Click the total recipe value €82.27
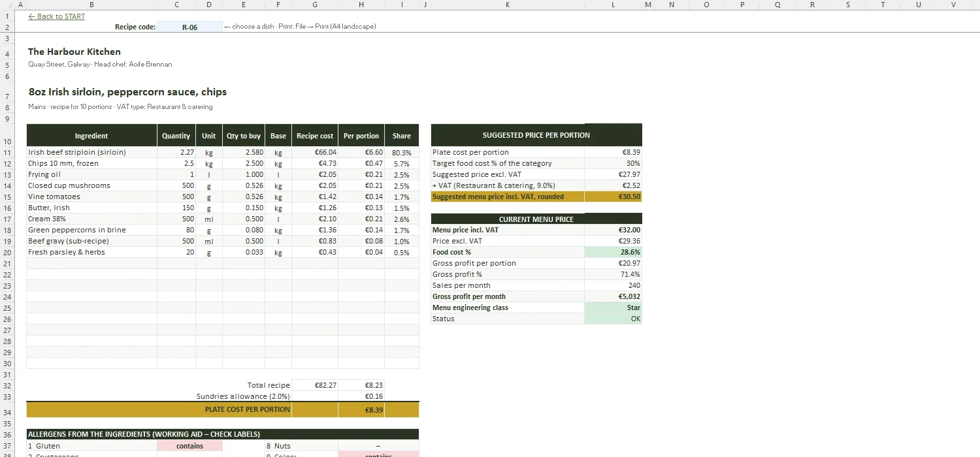 point(315,385)
